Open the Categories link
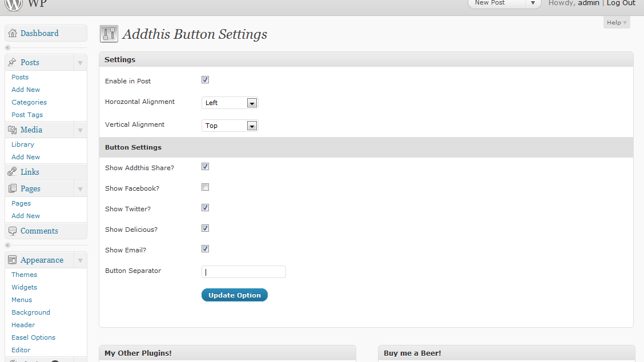The height and width of the screenshot is (362, 644). [x=29, y=102]
